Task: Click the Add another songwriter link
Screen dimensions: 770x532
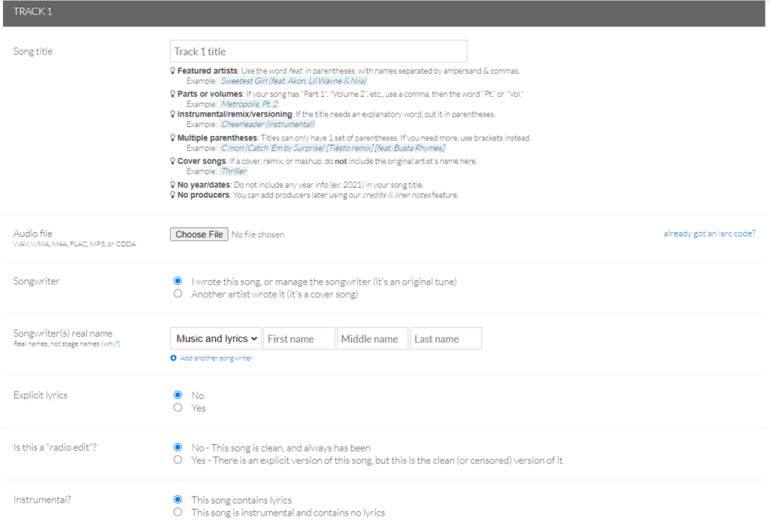Action: [216, 358]
